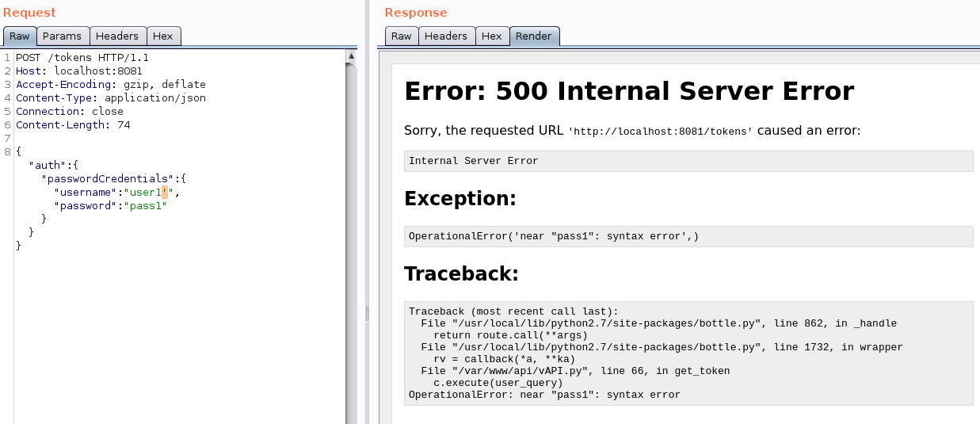This screenshot has width=980, height=424.
Task: Click the bottle.py line 1732 traceback entry
Action: point(662,347)
